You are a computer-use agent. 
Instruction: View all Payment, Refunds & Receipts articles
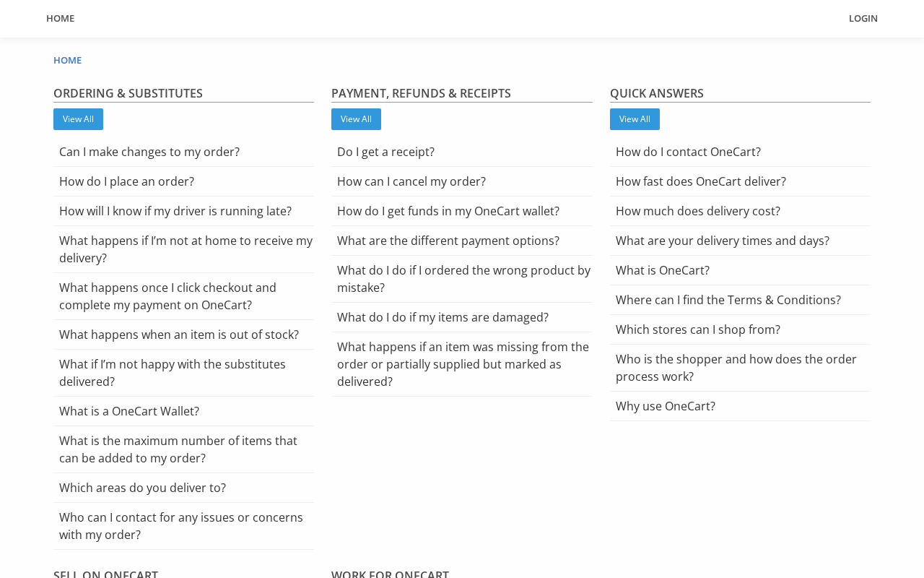[356, 119]
